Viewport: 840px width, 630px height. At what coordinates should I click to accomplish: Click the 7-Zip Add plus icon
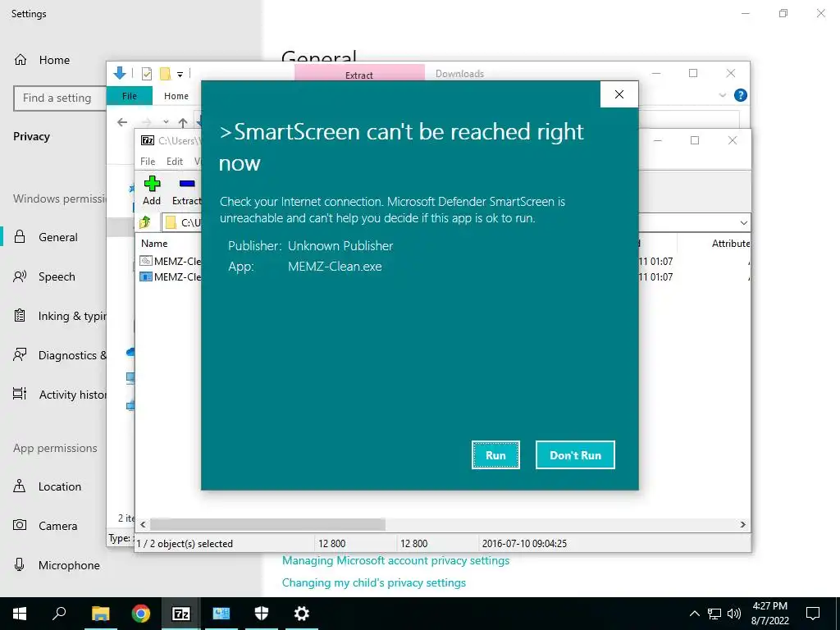tap(152, 184)
